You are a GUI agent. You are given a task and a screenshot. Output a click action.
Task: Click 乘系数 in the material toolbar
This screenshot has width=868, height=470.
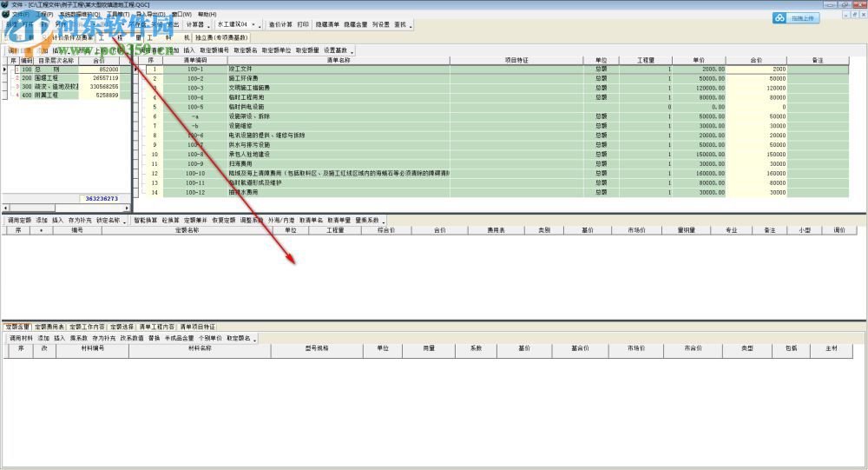click(x=79, y=338)
